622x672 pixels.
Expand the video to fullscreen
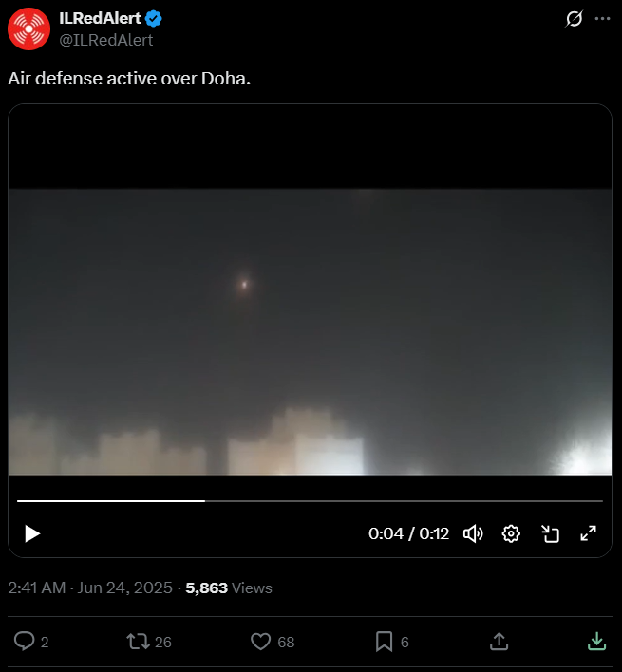click(x=588, y=533)
